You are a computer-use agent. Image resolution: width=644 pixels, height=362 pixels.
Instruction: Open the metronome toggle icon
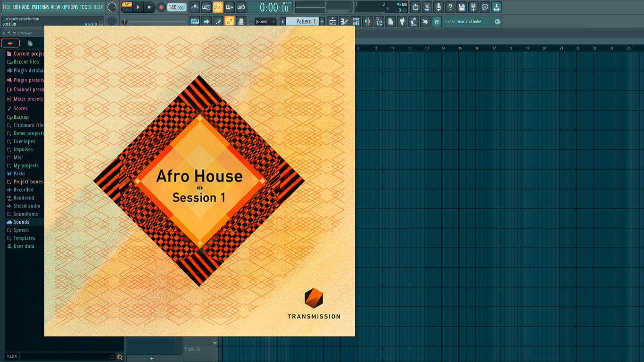click(x=195, y=7)
